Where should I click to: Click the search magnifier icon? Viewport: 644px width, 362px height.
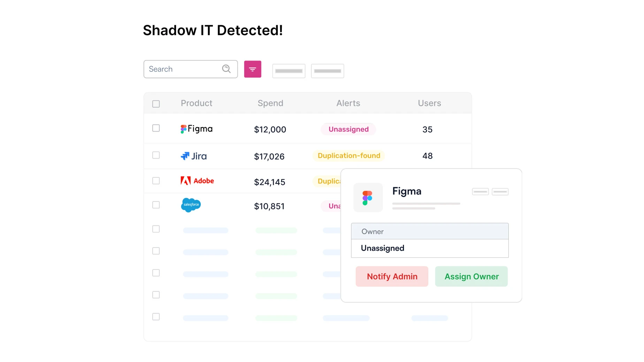tap(226, 69)
